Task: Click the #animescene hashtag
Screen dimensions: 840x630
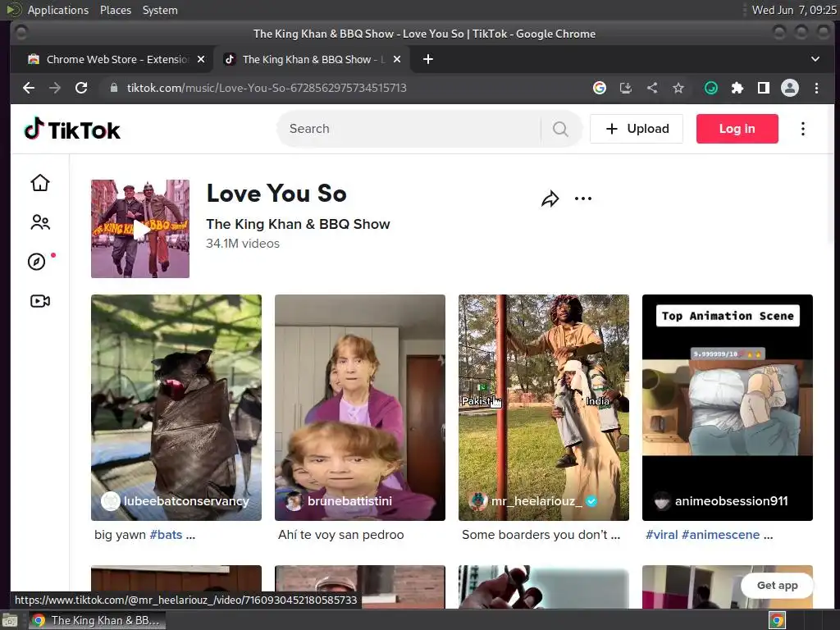Action: click(x=720, y=535)
